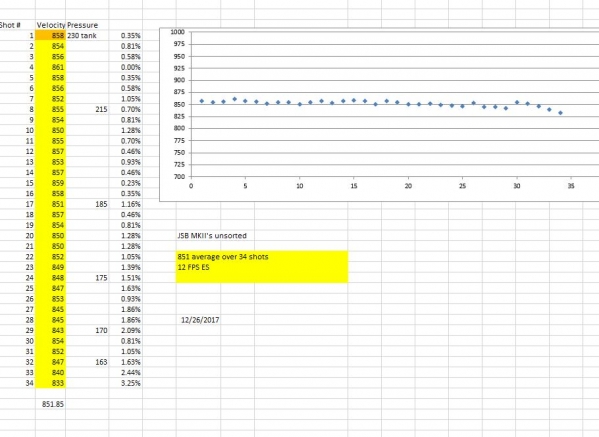Click the 2.44% cell for shot 33
Image resolution: width=599 pixels, height=437 pixels.
126,372
